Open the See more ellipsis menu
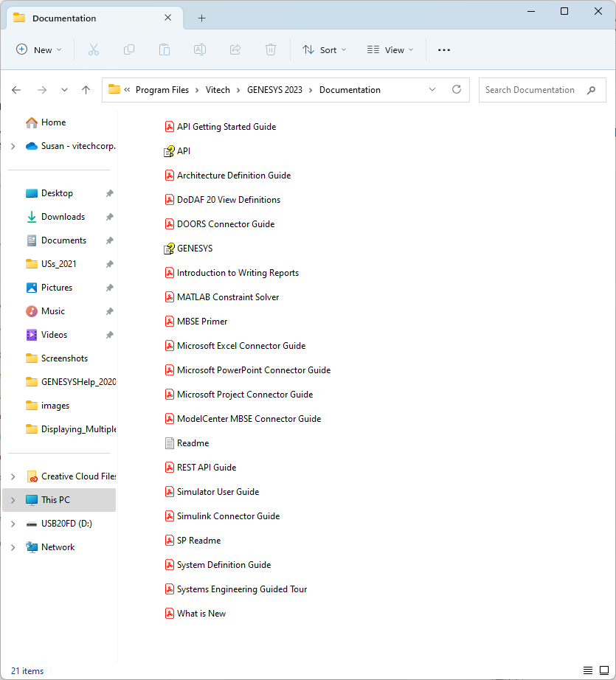The width and height of the screenshot is (616, 680). point(443,49)
